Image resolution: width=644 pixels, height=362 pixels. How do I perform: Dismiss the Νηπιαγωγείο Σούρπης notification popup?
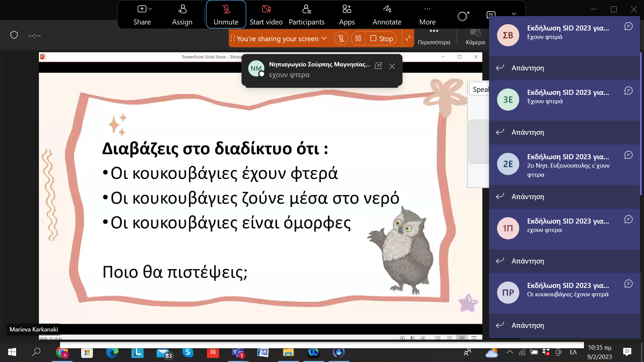(392, 66)
